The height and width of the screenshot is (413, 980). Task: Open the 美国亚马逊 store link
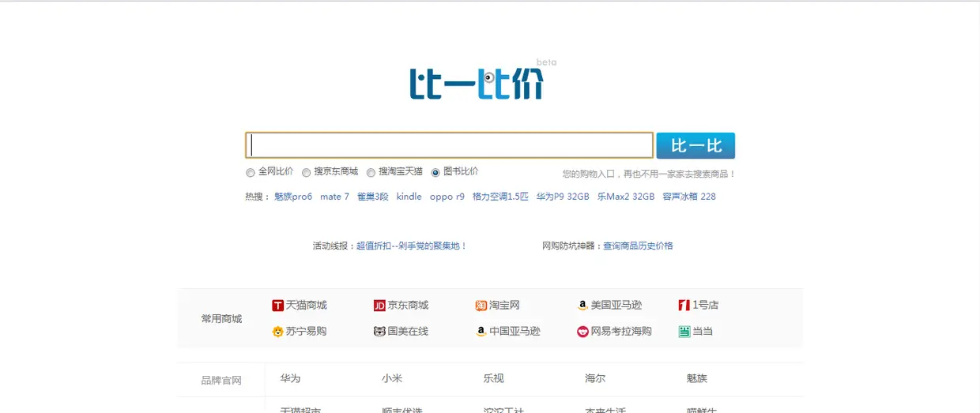pos(616,306)
